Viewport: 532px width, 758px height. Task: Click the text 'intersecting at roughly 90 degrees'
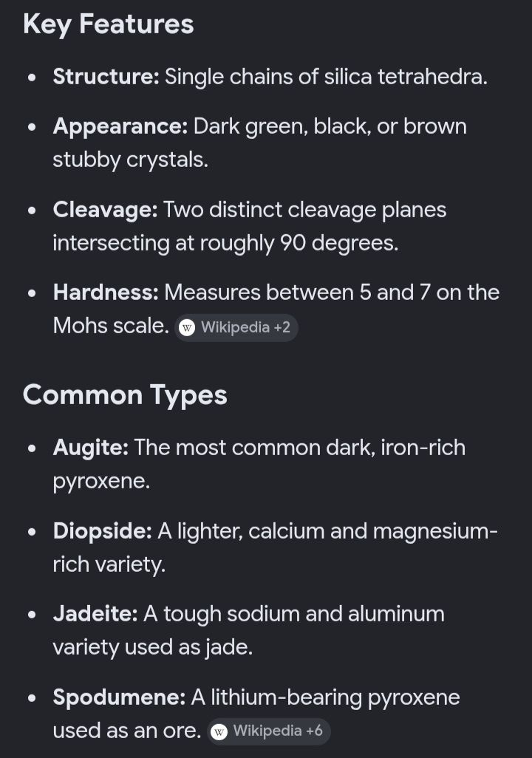225,243
